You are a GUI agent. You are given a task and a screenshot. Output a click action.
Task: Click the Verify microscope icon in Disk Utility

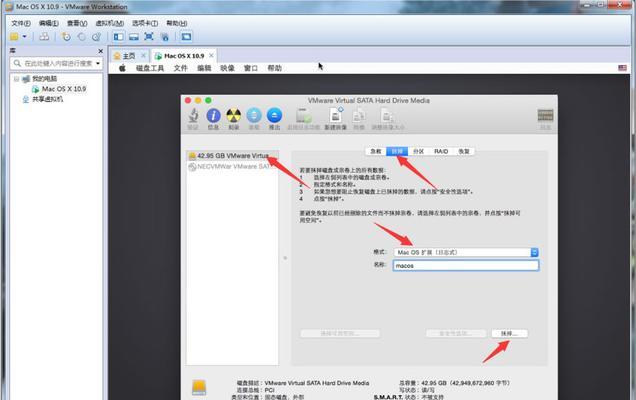(x=193, y=116)
